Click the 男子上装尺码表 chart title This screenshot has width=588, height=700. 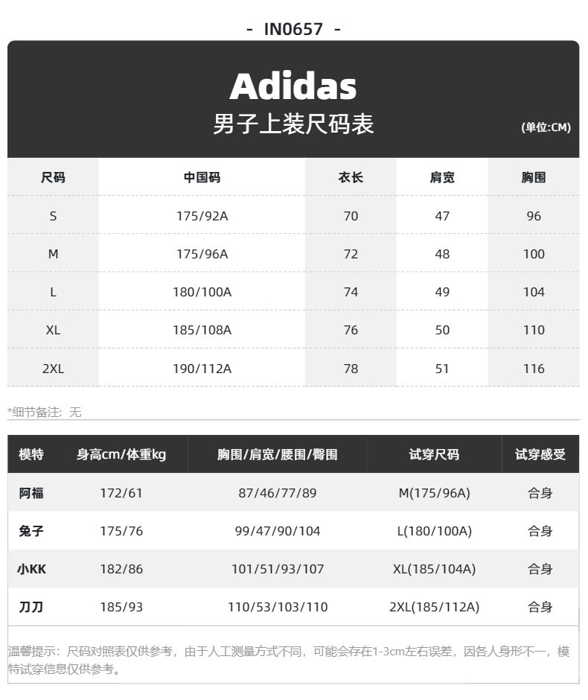click(x=293, y=124)
